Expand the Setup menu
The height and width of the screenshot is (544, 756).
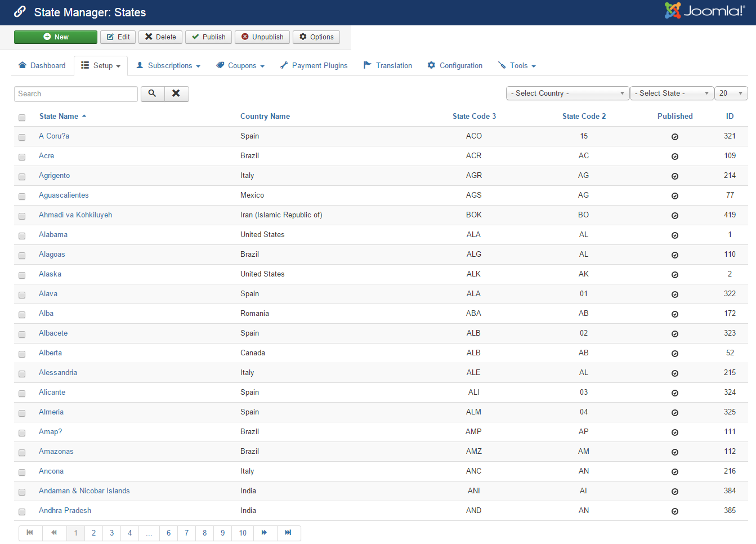101,66
